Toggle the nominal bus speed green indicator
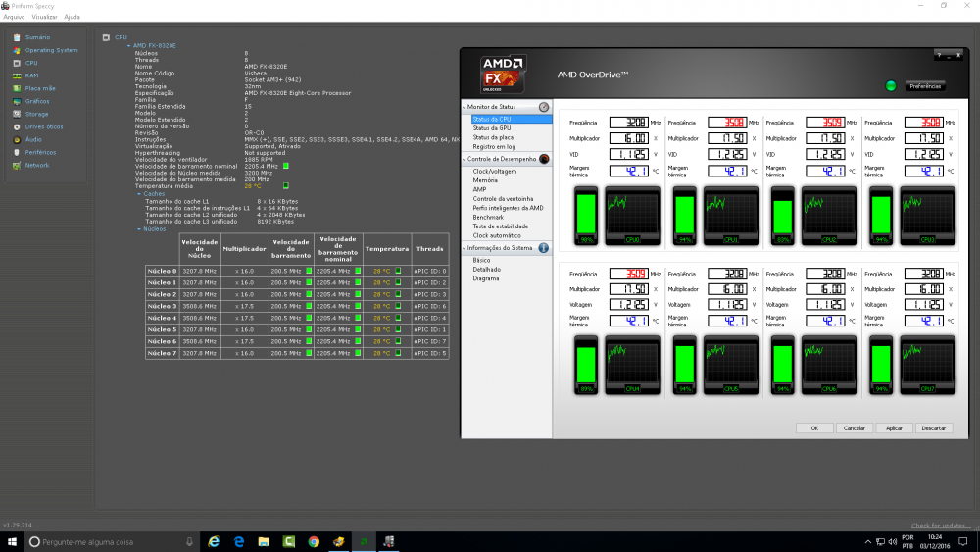 coord(286,166)
